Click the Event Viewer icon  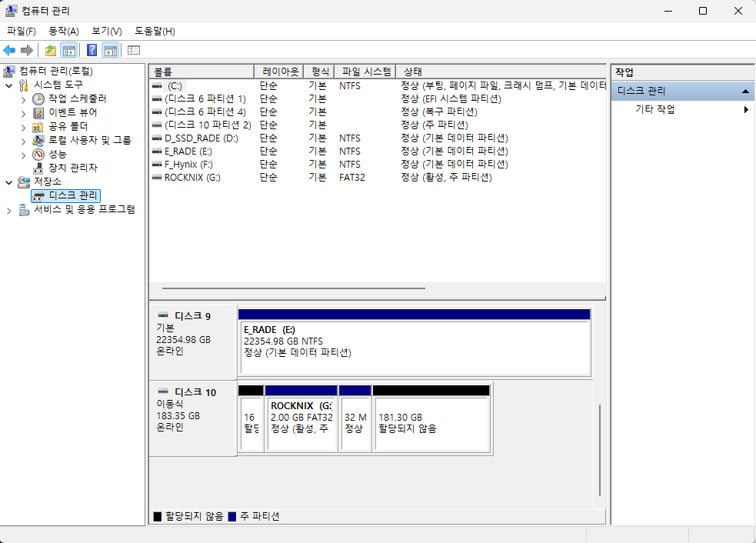pyautogui.click(x=38, y=113)
